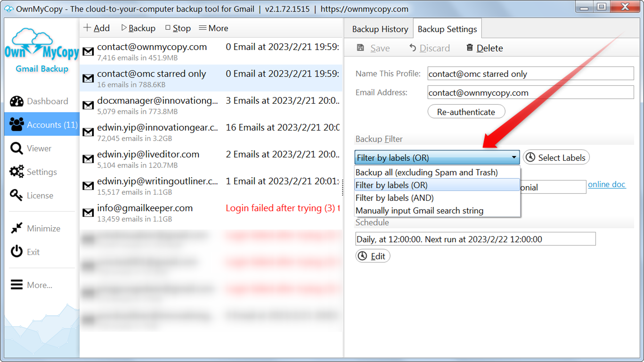Select the info@gmailkeeper.com Login failed status
The height and width of the screenshot is (362, 644).
(283, 208)
